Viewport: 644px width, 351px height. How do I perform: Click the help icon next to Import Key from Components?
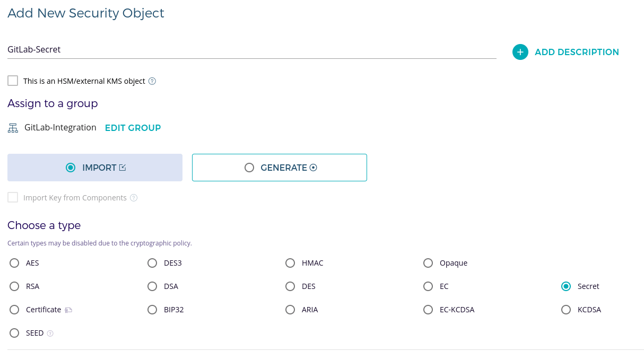pos(134,198)
